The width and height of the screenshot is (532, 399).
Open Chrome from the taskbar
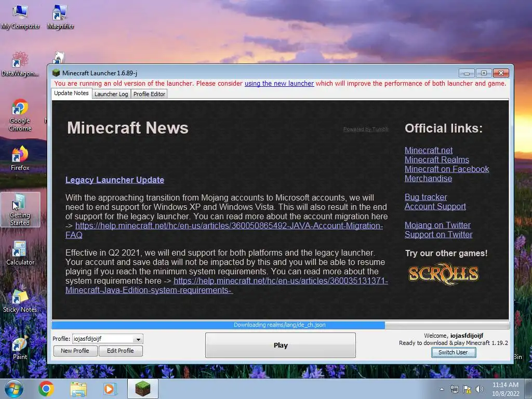[46, 389]
